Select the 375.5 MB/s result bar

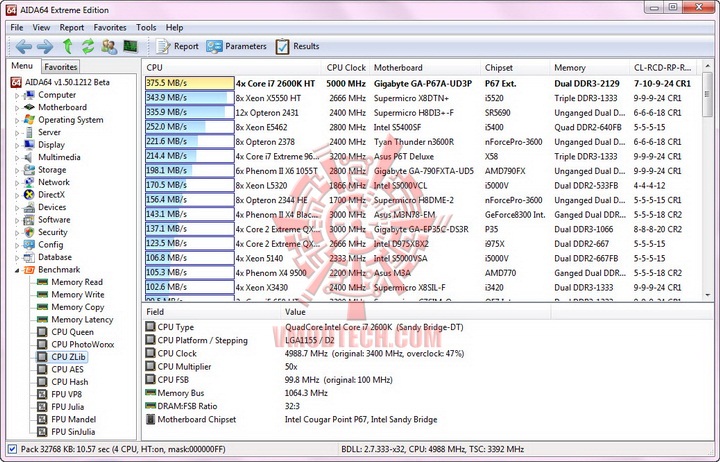pyautogui.click(x=190, y=83)
